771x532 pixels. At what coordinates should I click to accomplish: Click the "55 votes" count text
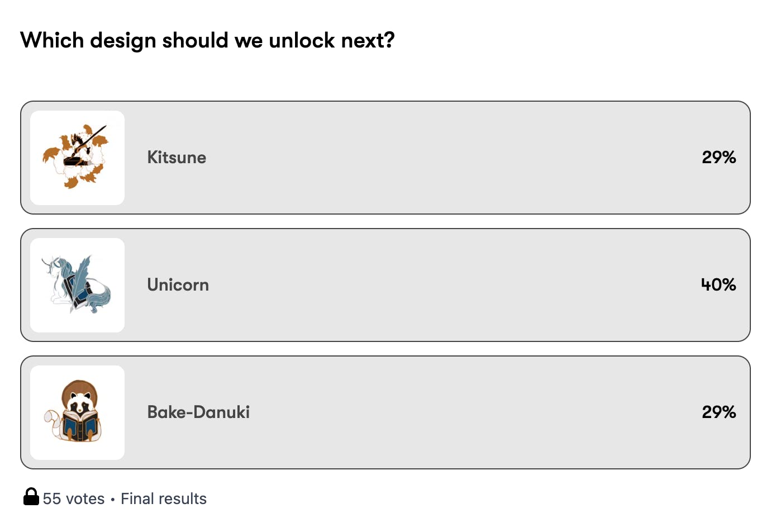tap(74, 498)
